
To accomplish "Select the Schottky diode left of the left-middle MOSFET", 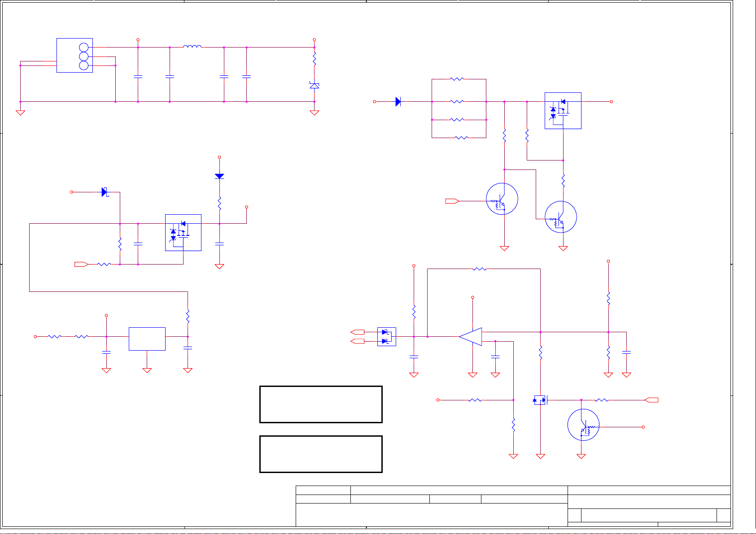I will tap(105, 192).
